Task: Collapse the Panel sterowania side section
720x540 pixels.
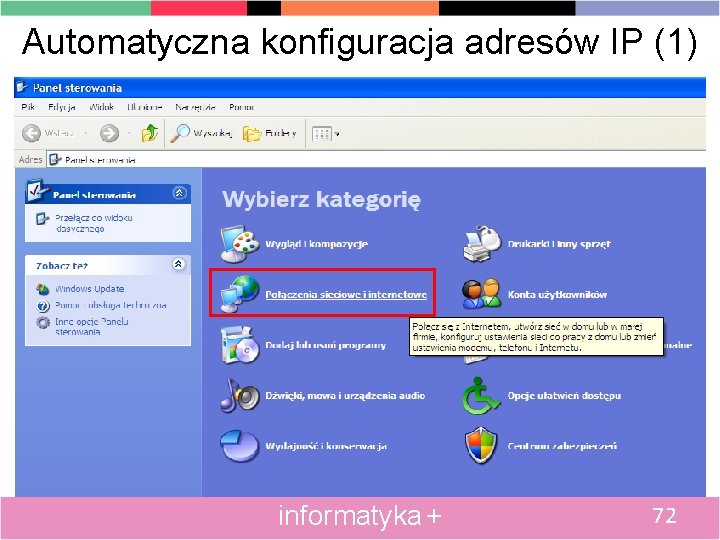Action: coord(179,193)
